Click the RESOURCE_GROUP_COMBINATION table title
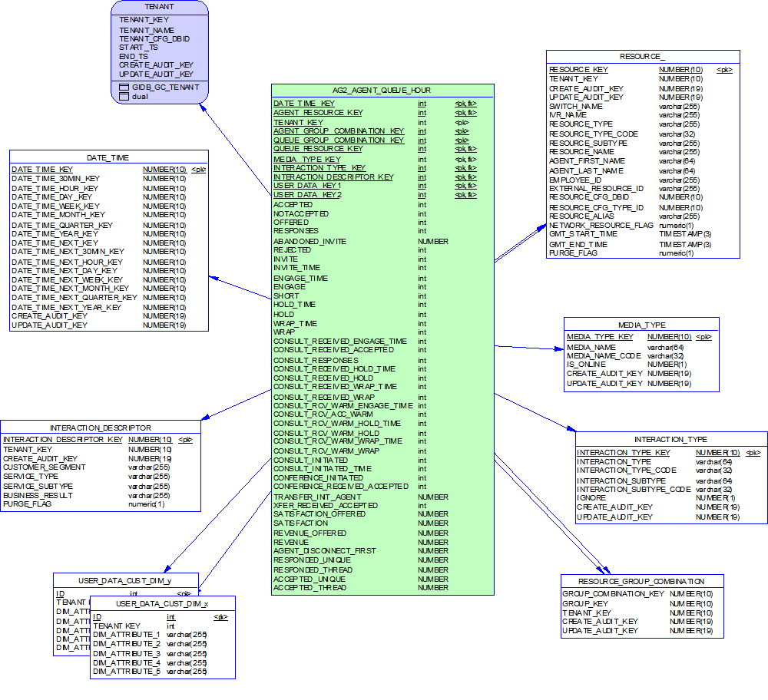Image resolution: width=768 pixels, height=700 pixels. pyautogui.click(x=641, y=581)
